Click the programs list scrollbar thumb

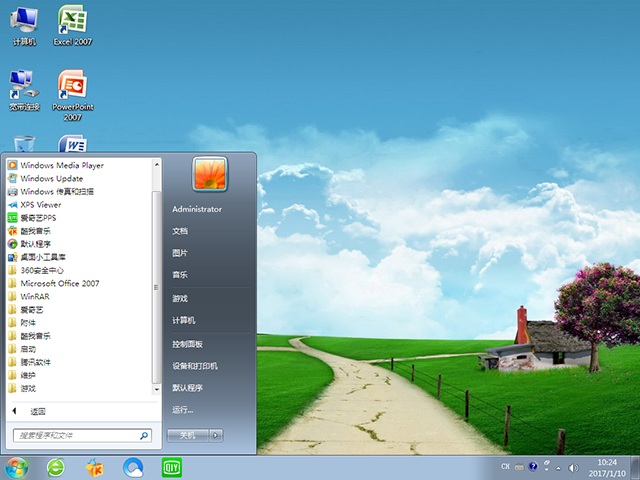click(157, 287)
